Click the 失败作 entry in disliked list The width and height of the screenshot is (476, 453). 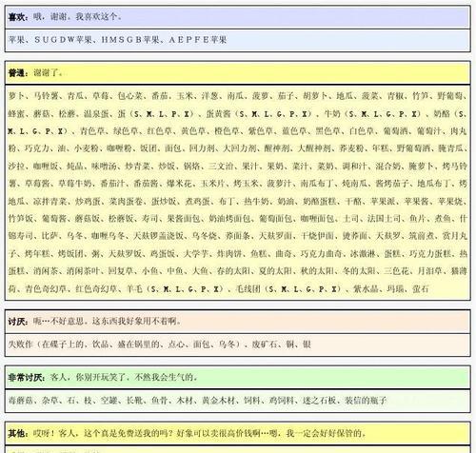click(21, 345)
